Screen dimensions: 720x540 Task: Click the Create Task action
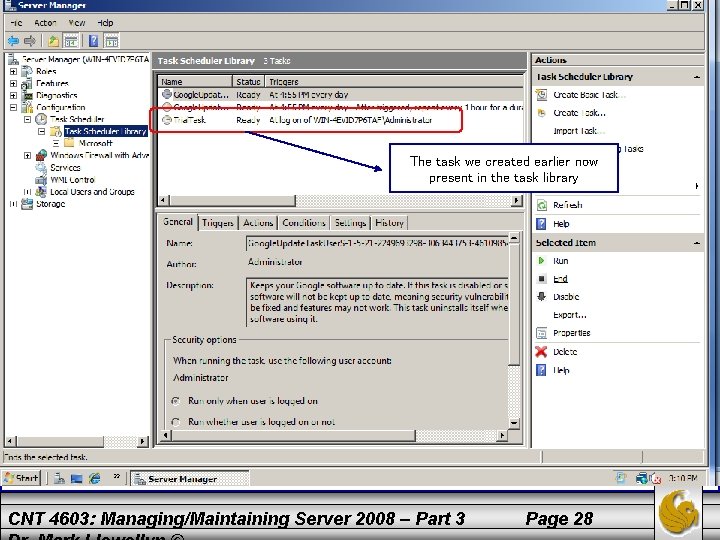(x=579, y=113)
